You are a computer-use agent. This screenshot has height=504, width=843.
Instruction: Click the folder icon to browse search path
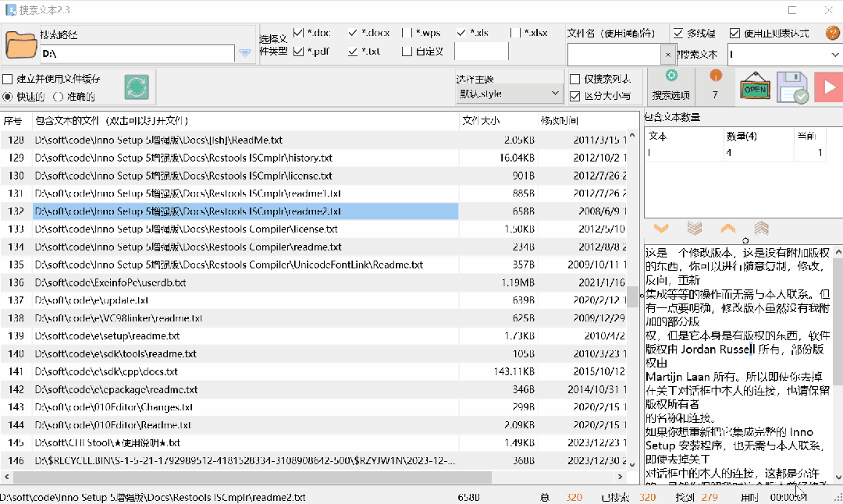[x=21, y=45]
